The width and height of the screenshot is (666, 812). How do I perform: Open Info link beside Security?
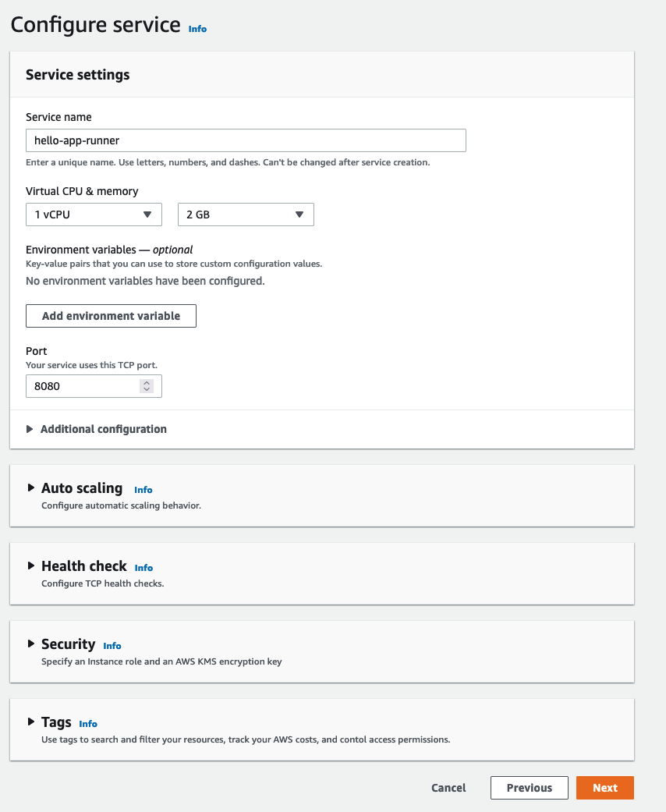112,646
